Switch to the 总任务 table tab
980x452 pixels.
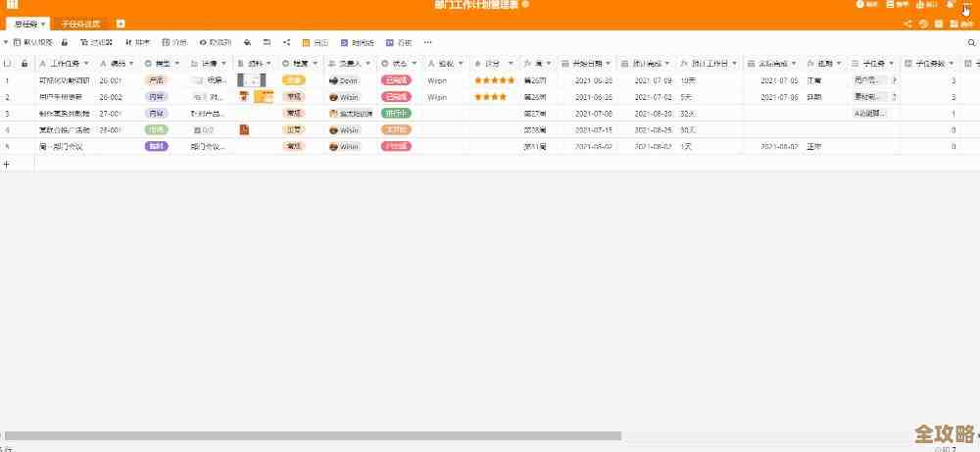26,25
